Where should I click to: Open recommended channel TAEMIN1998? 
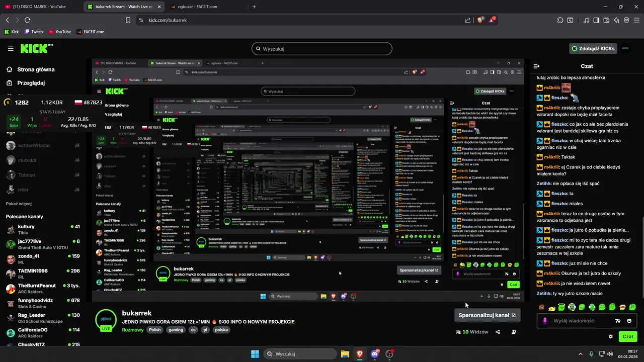43,274
